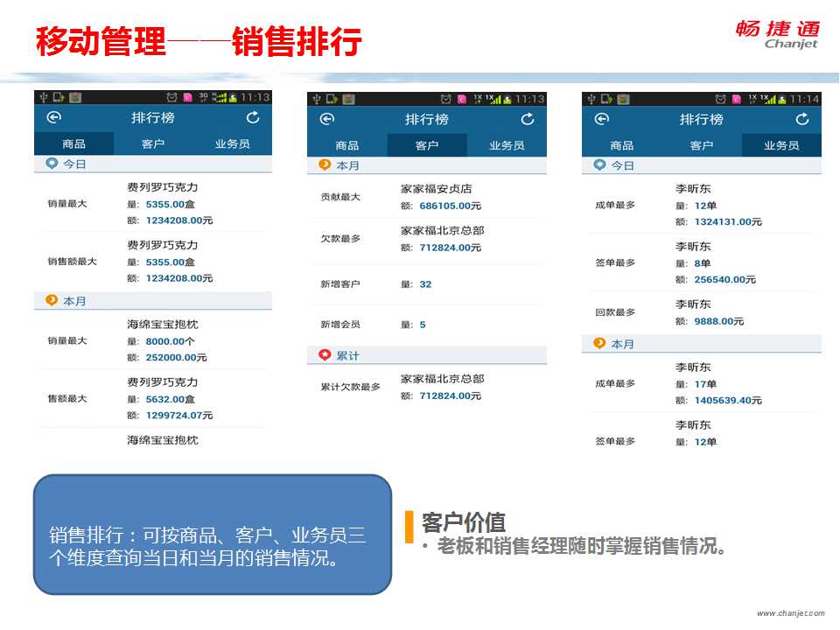Click the 新增客户 row showing 32
The width and height of the screenshot is (840, 630).
pyautogui.click(x=427, y=284)
